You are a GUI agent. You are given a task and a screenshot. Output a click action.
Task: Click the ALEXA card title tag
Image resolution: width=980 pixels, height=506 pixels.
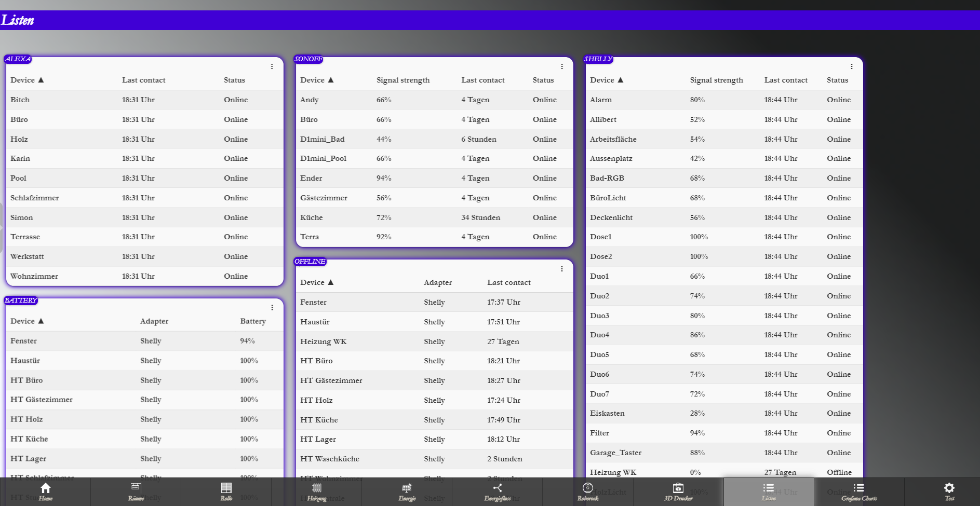[x=18, y=59]
